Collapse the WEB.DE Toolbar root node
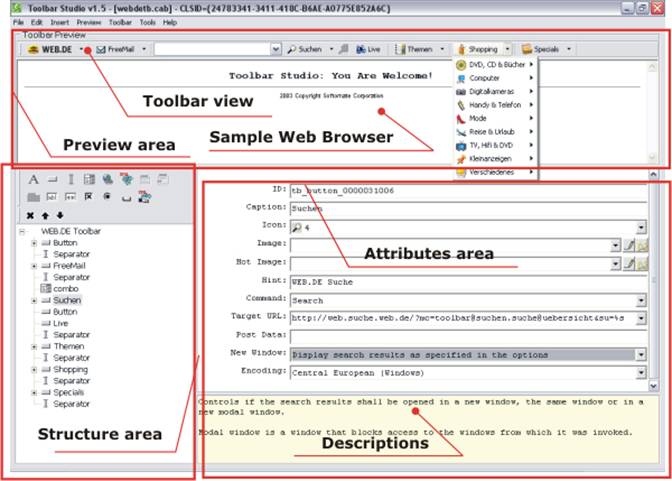Screen dimensions: 672x481 22,231
